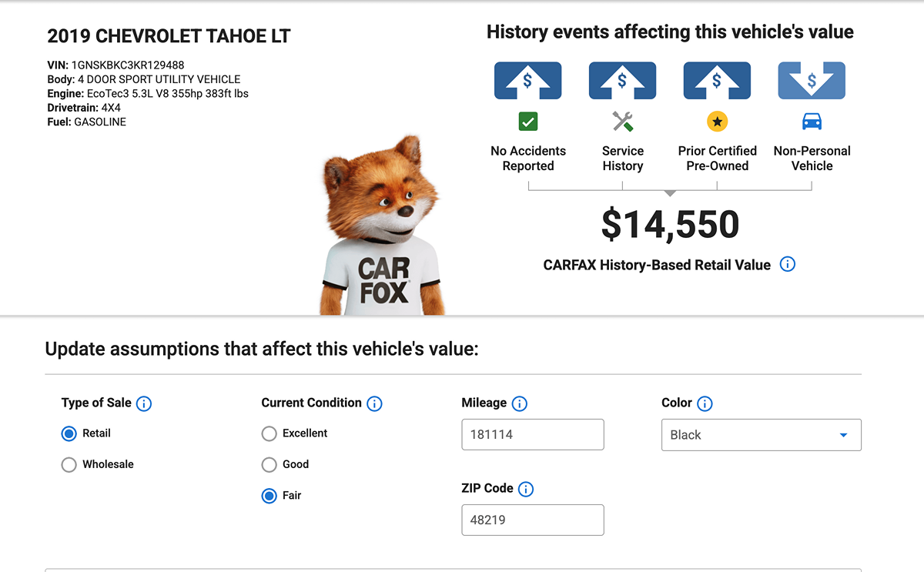Select the Fair condition radio button
This screenshot has width=924, height=572.
[269, 496]
